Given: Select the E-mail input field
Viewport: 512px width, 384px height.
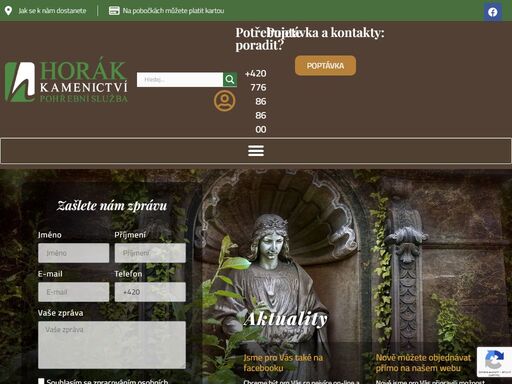Looking at the screenshot, I should click(x=74, y=292).
